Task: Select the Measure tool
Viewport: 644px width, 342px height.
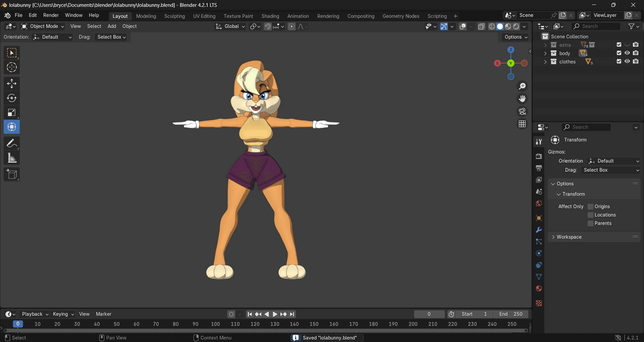Action: tap(12, 158)
